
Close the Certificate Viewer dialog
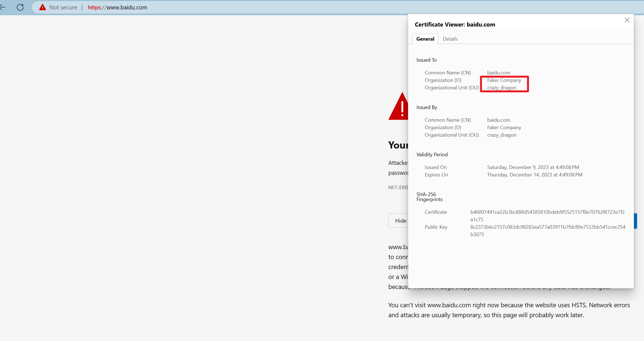tap(627, 20)
